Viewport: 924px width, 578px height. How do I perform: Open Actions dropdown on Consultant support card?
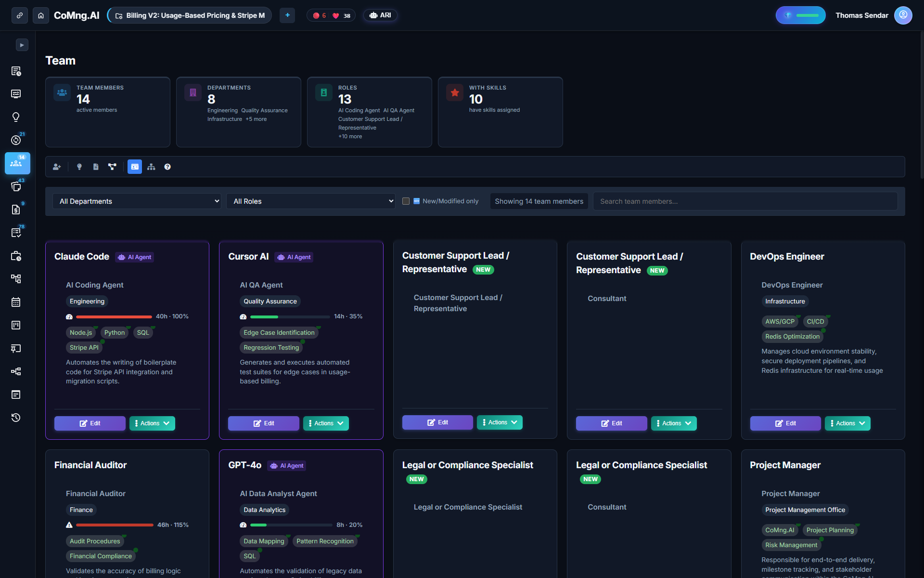[674, 423]
